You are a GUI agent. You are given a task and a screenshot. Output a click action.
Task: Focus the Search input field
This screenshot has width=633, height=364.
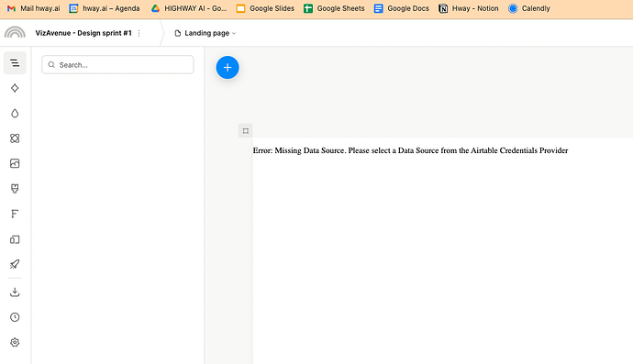[x=117, y=64]
